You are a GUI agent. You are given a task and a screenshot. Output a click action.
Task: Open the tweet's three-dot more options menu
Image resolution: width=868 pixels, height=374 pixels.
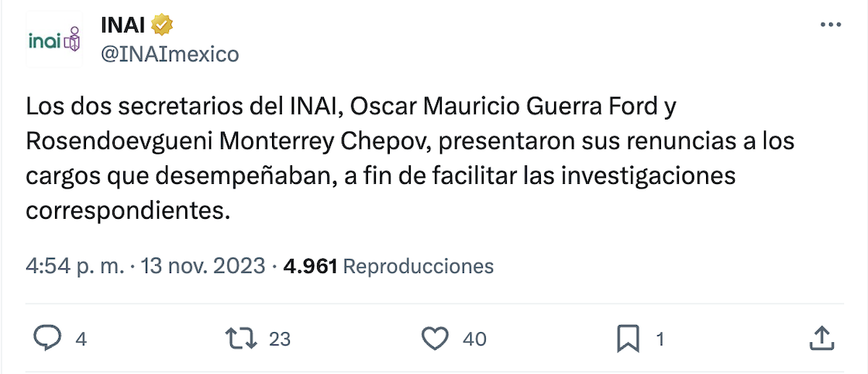(830, 25)
